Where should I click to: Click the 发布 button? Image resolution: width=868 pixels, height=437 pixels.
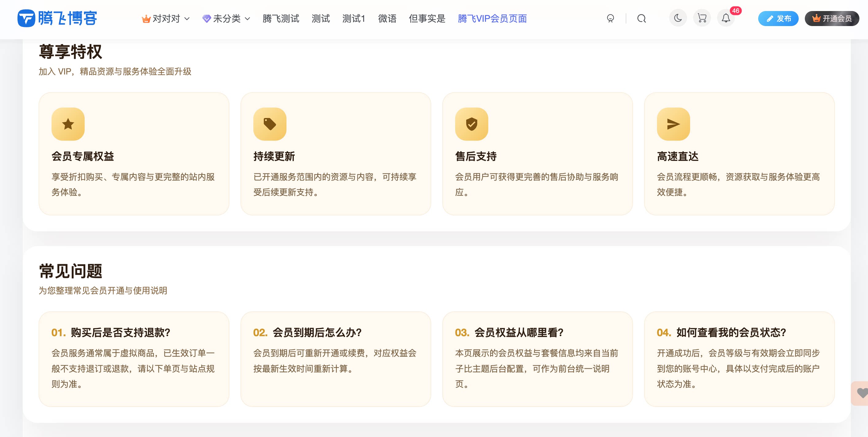coord(778,18)
